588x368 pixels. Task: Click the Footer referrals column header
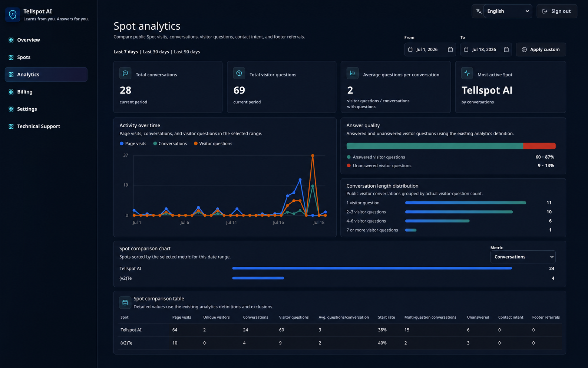coord(546,318)
